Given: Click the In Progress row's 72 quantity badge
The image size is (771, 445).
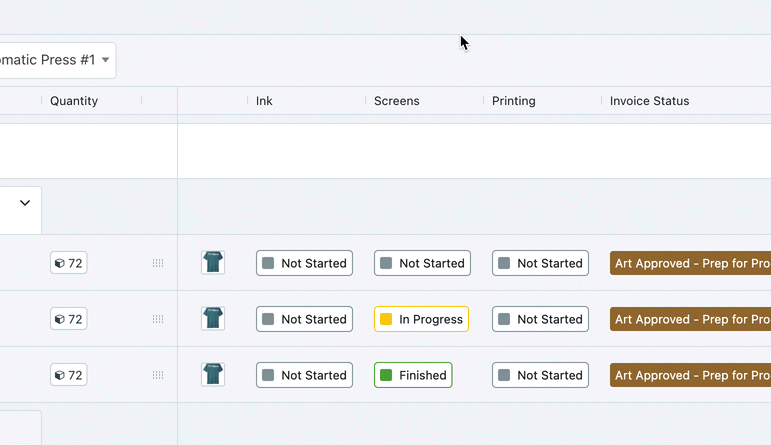Looking at the screenshot, I should 69,319.
